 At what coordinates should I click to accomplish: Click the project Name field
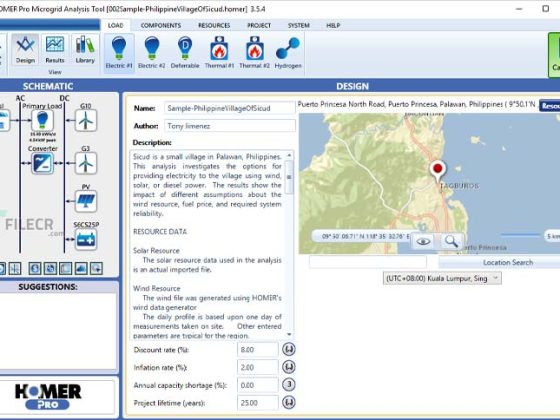230,108
